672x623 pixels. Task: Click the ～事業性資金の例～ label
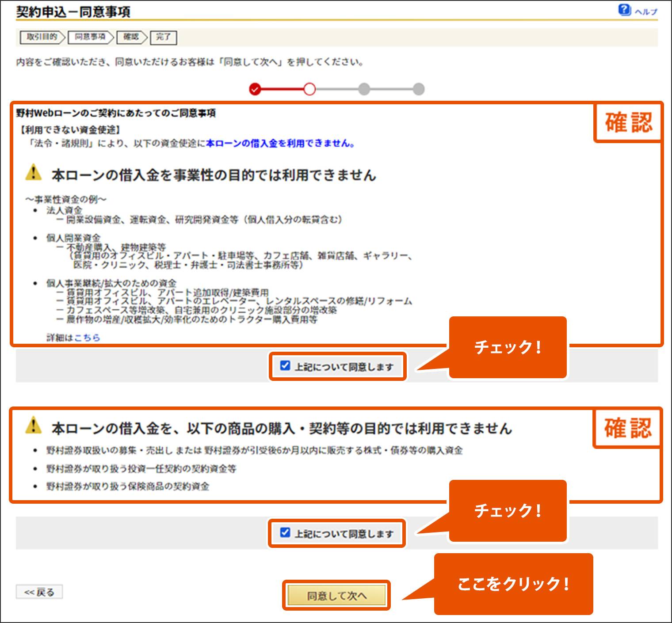tap(66, 199)
